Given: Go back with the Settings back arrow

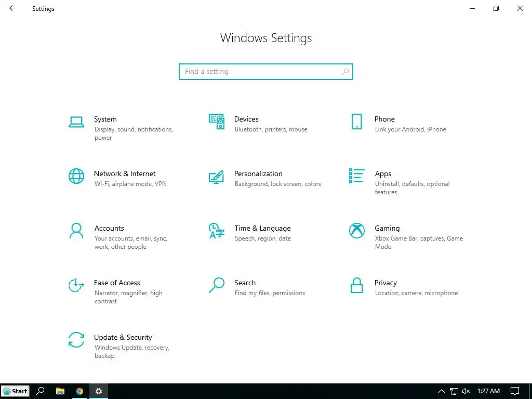Looking at the screenshot, I should coord(12,8).
